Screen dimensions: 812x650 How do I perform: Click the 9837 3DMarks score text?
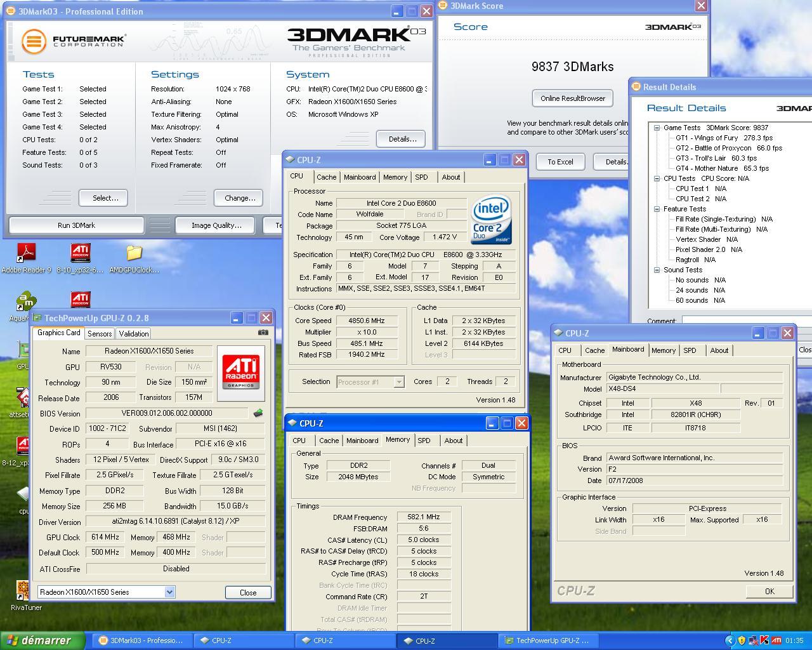(x=572, y=67)
